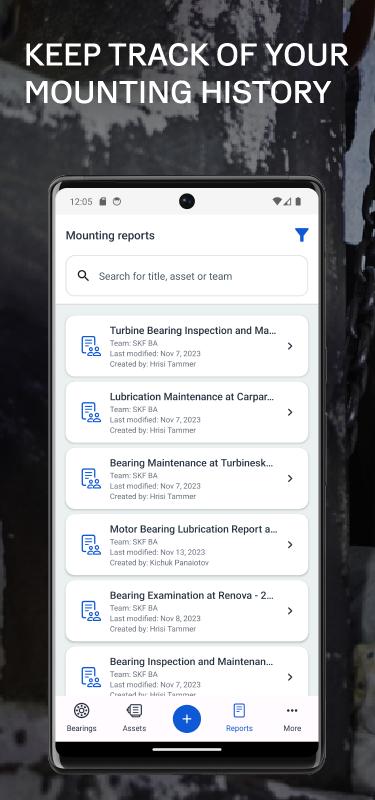This screenshot has width=375, height=800.
Task: Open chevron on Bearing Examination at Renova card
Action: pyautogui.click(x=290, y=611)
